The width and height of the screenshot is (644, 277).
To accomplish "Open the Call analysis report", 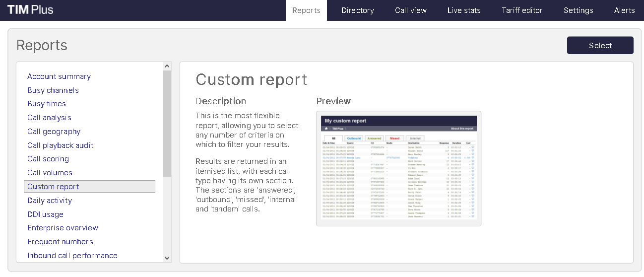I will pos(49,118).
